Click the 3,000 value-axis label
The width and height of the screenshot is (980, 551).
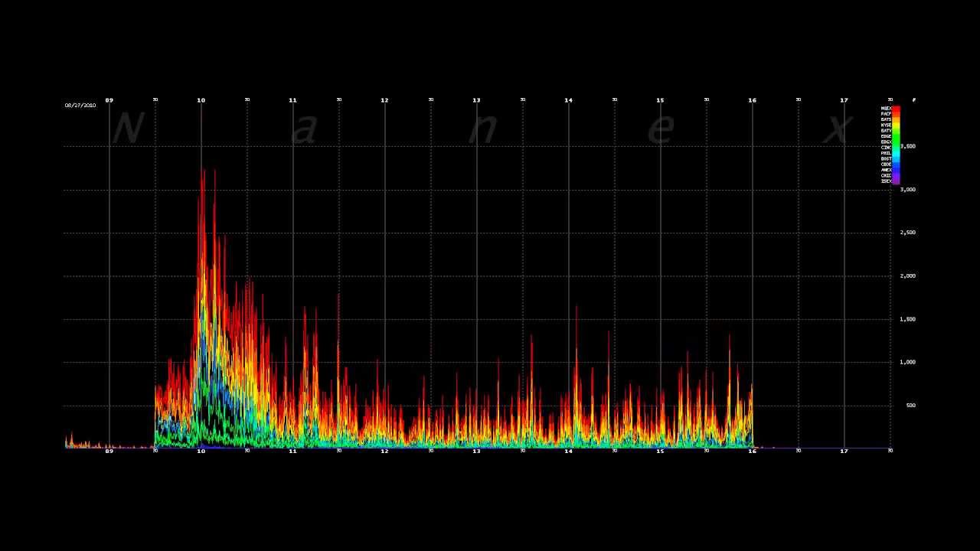pyautogui.click(x=908, y=189)
